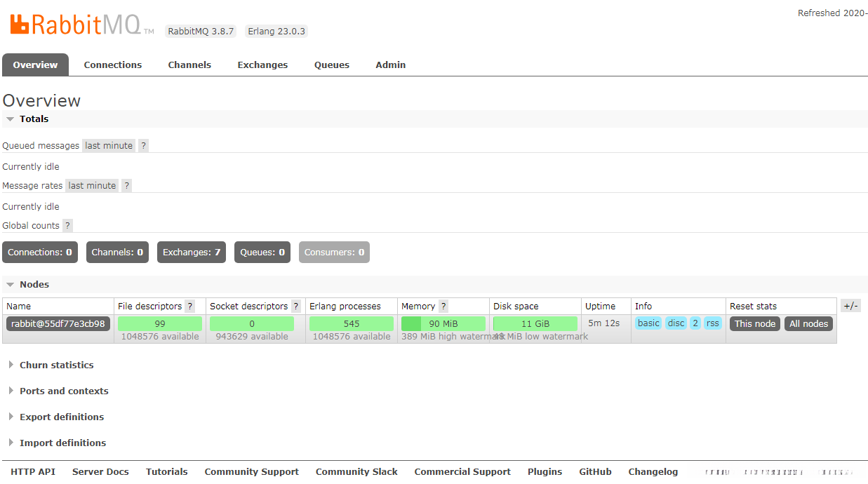The image size is (868, 484).
Task: Reset stats for This node
Action: coord(755,324)
